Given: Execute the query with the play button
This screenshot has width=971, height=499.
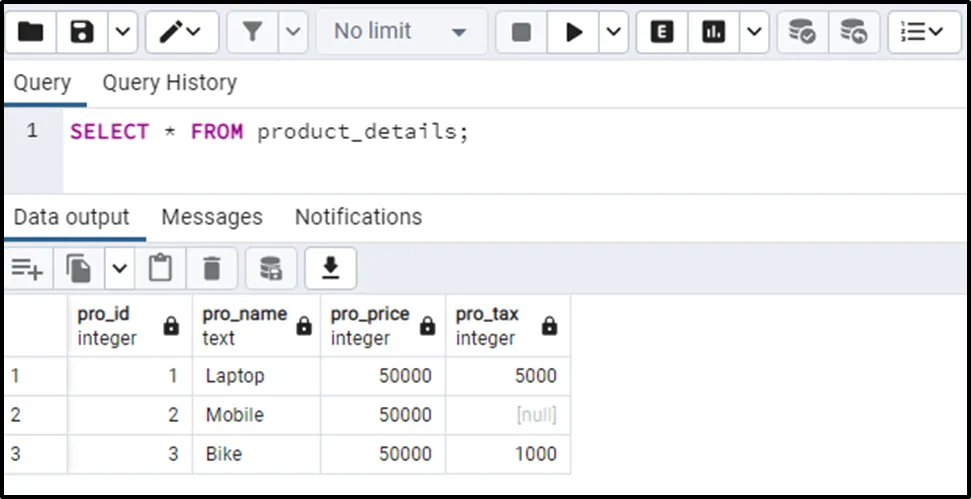Looking at the screenshot, I should pyautogui.click(x=574, y=32).
